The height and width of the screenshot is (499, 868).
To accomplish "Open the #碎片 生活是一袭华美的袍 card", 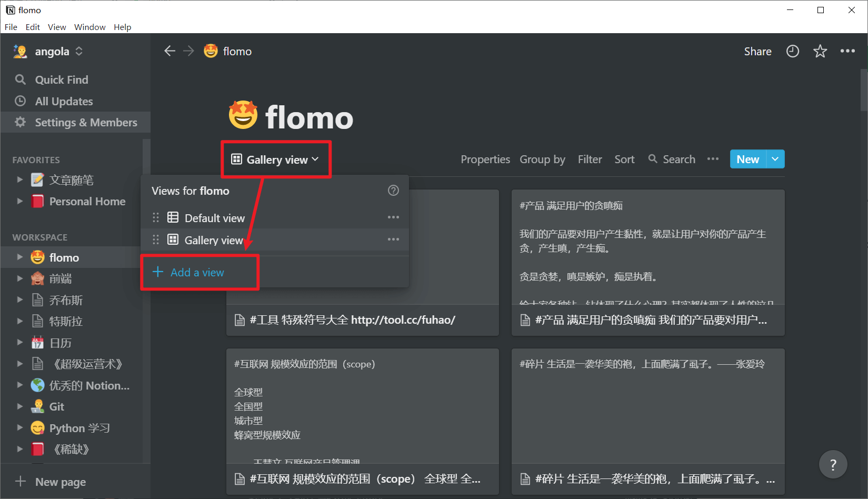I will [648, 422].
